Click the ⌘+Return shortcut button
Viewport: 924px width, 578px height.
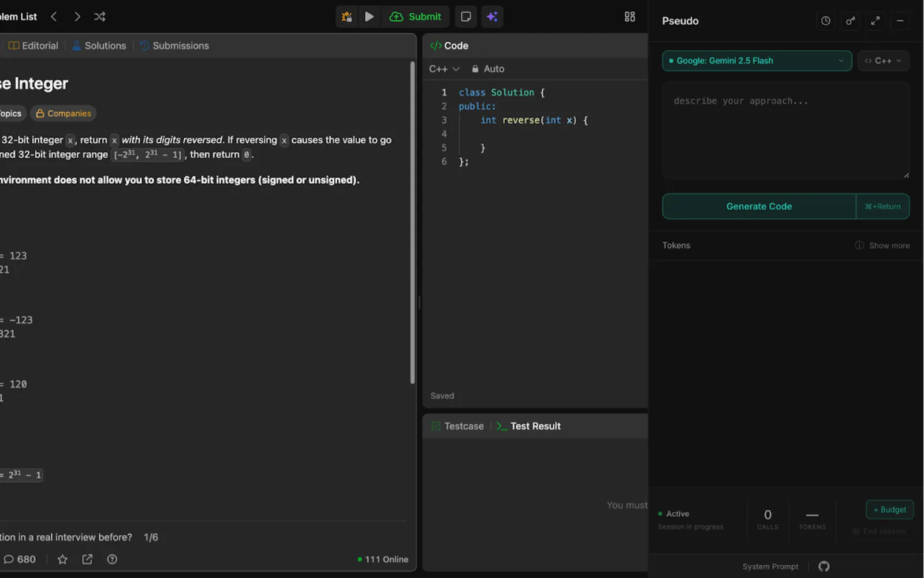click(x=883, y=206)
